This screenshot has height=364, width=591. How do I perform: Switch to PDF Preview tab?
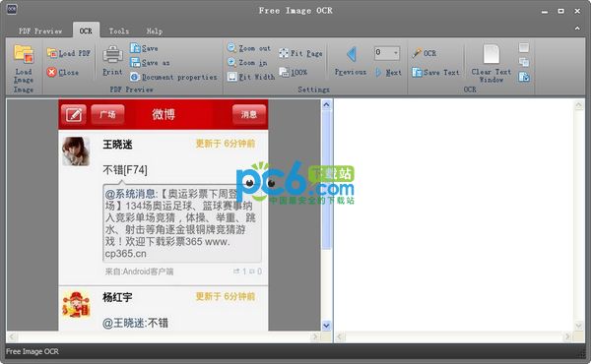pos(40,30)
